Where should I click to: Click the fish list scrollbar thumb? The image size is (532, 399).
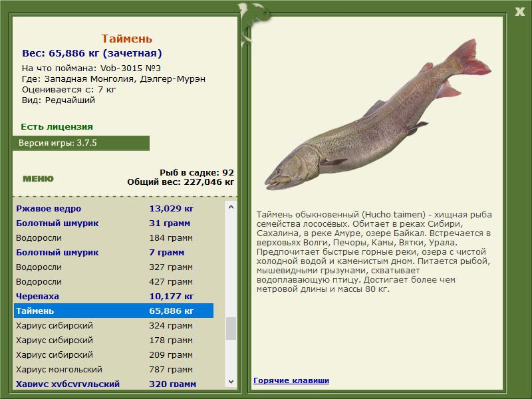[231, 329]
